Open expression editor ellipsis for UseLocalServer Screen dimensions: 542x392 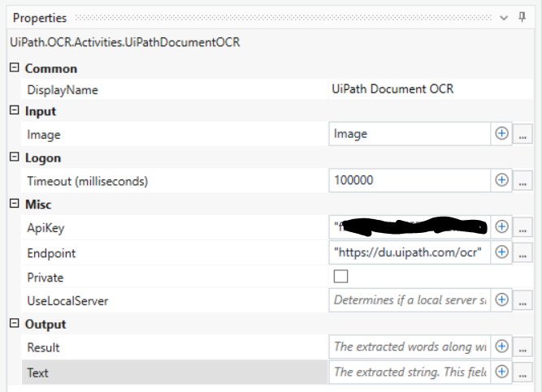pyautogui.click(x=522, y=301)
